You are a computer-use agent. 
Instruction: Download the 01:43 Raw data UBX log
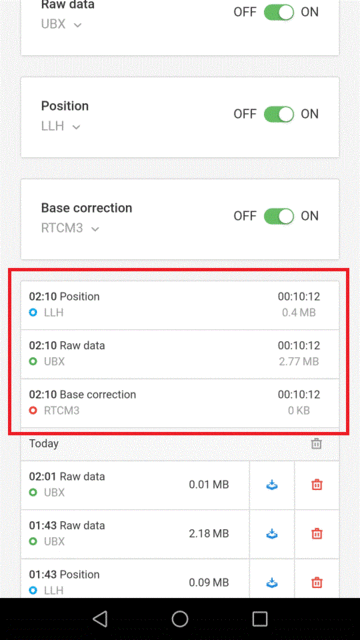click(x=272, y=534)
